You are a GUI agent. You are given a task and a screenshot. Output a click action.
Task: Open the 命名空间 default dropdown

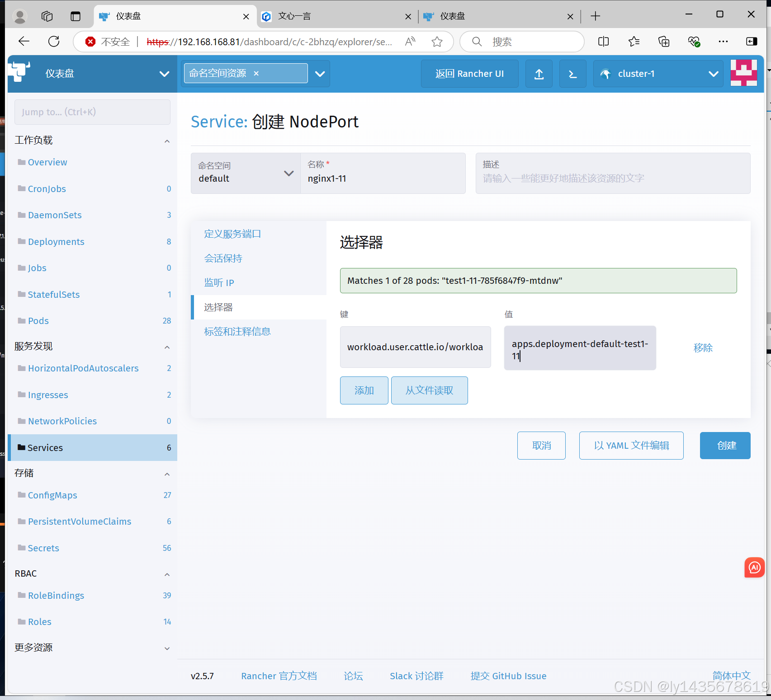(x=246, y=173)
